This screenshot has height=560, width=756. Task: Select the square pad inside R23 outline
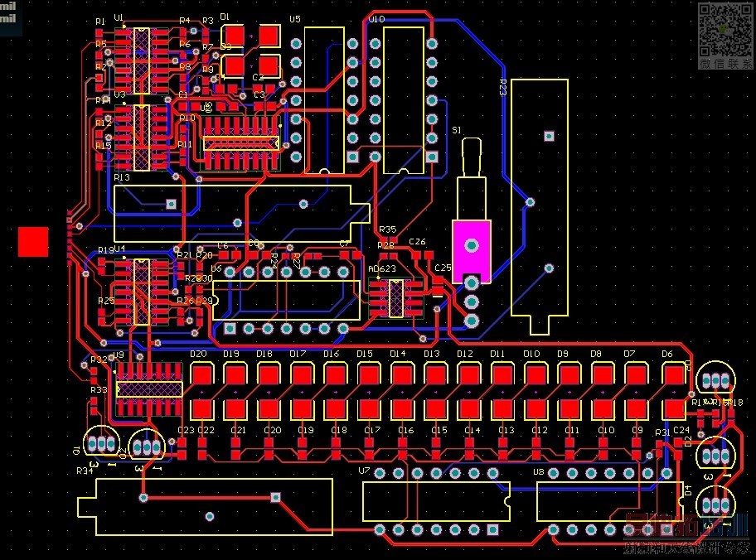point(549,136)
